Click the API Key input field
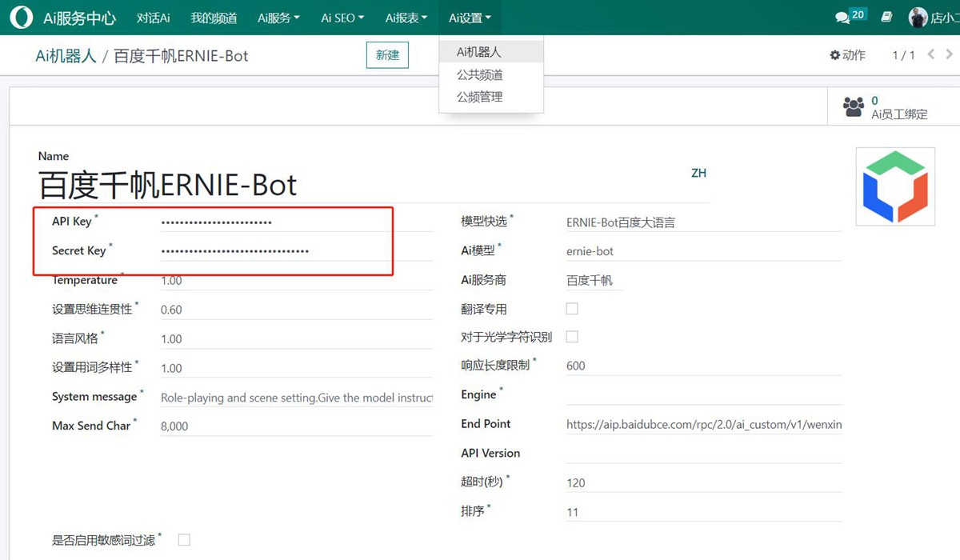This screenshot has height=560, width=960. pos(296,222)
